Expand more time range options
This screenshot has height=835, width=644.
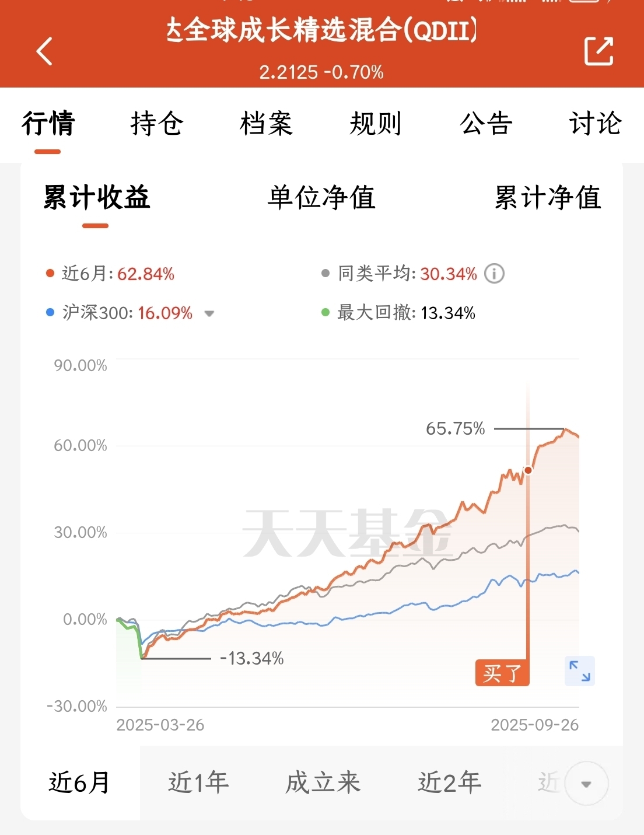click(x=586, y=784)
